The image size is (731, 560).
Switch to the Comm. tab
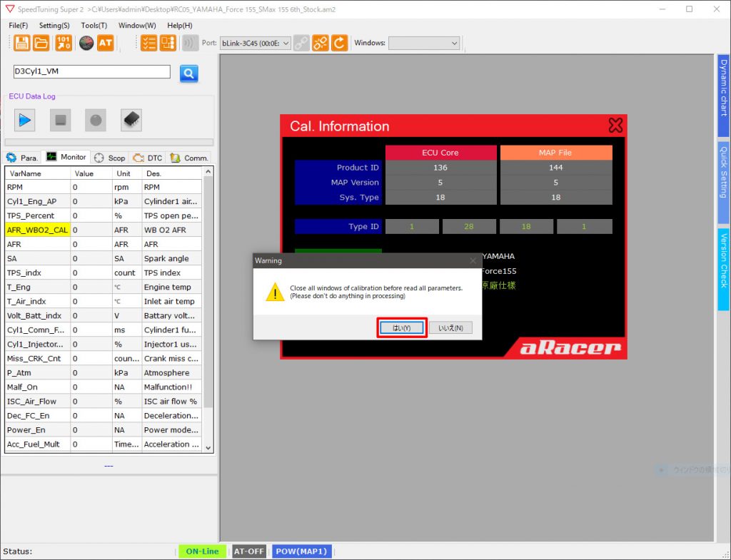(x=189, y=158)
